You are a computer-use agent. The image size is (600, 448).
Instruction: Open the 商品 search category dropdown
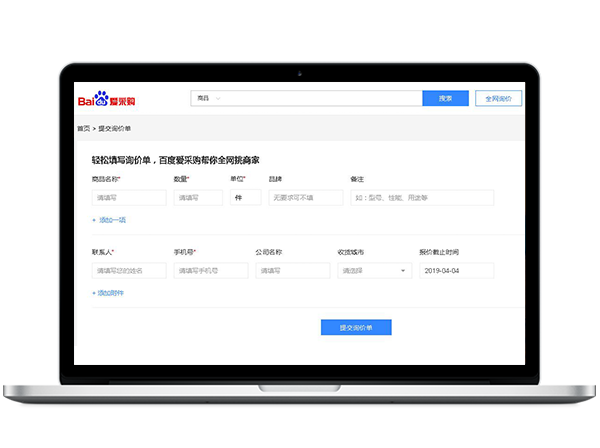[x=207, y=98]
